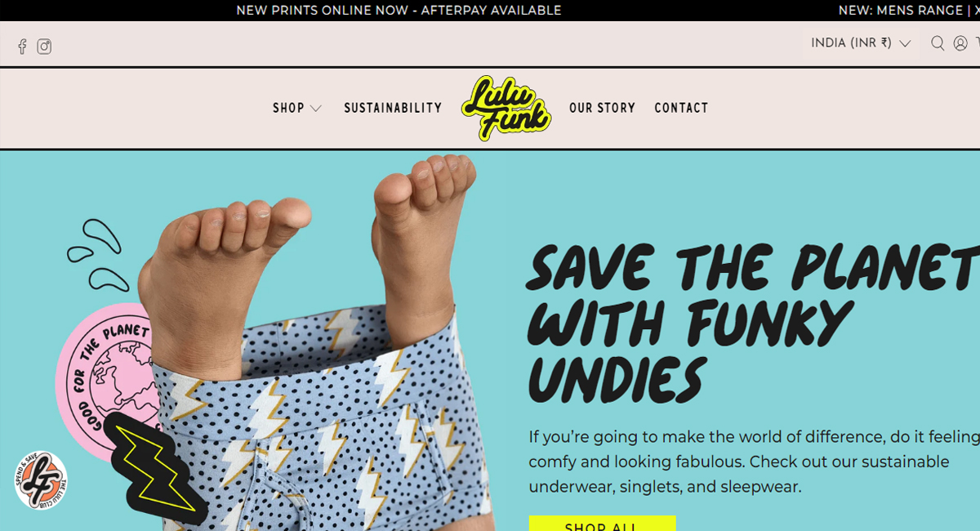
Task: Open the Our Story page
Action: click(602, 108)
